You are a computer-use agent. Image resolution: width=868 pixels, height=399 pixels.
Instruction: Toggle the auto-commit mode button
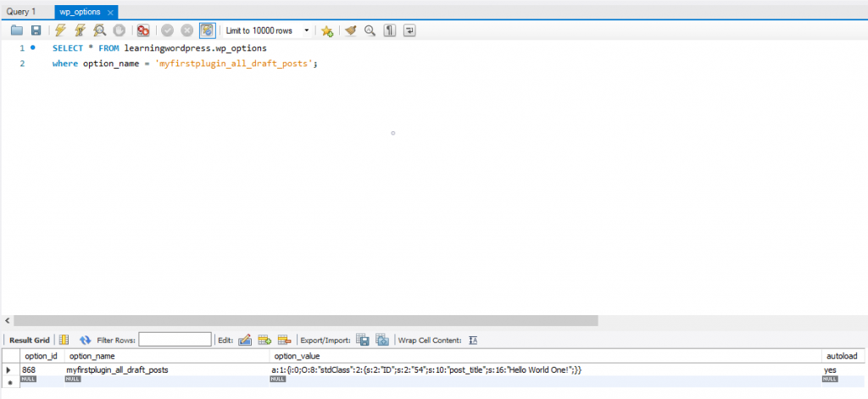coord(207,30)
